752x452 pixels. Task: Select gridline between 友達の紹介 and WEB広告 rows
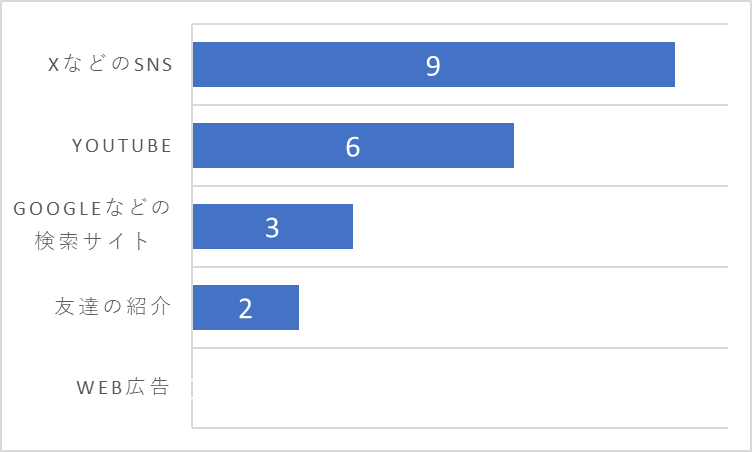point(460,348)
